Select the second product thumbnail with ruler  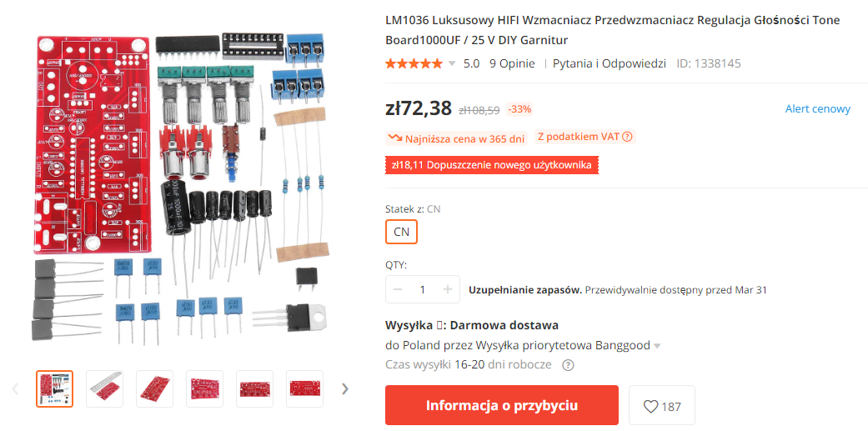click(104, 389)
